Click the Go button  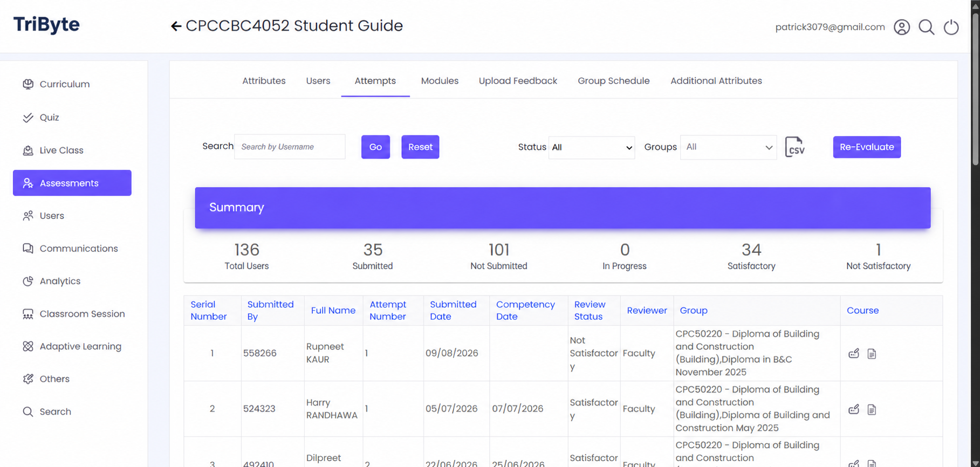coord(375,147)
